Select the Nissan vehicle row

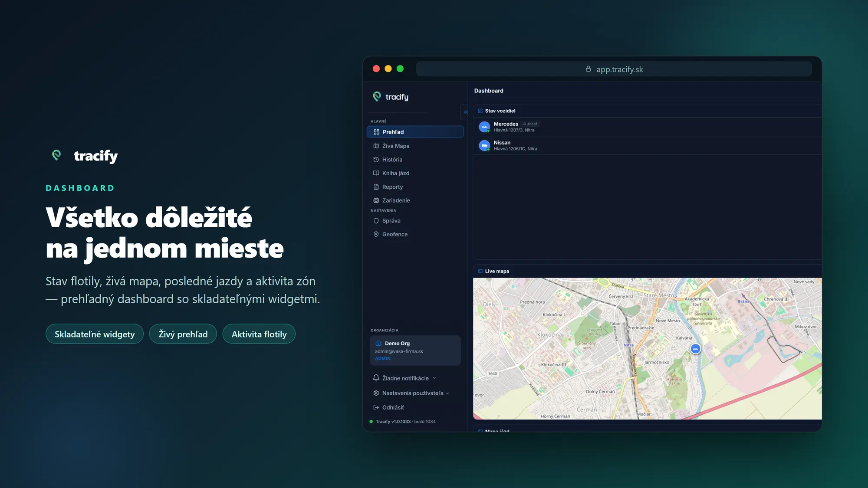pyautogui.click(x=647, y=145)
